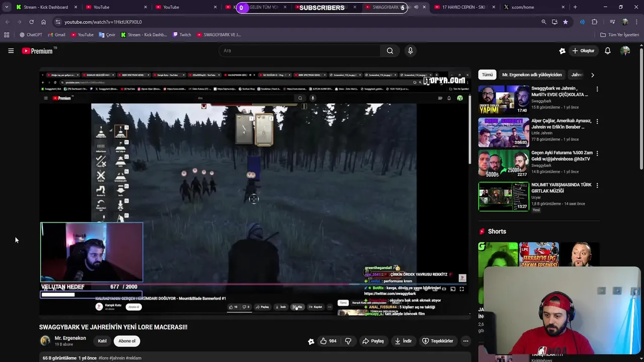This screenshot has width=644, height=362.
Task: Open the sparkle icon left of like button
Action: 311,341
